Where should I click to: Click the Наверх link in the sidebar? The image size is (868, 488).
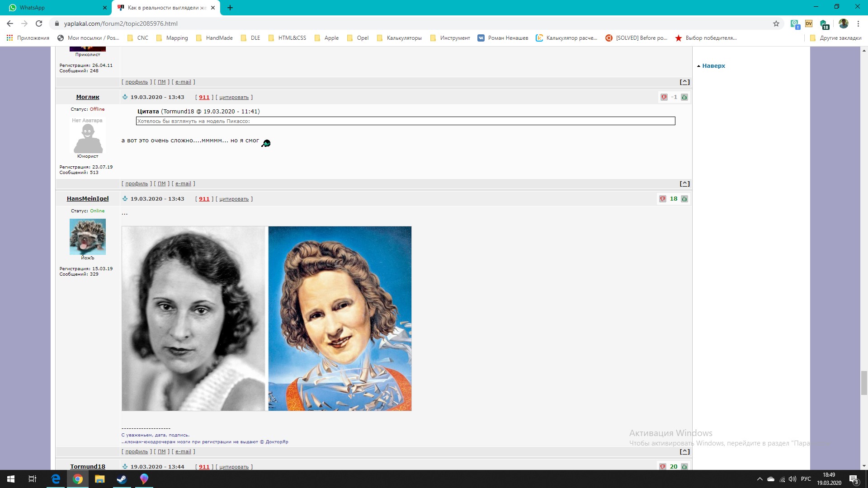[x=713, y=66]
